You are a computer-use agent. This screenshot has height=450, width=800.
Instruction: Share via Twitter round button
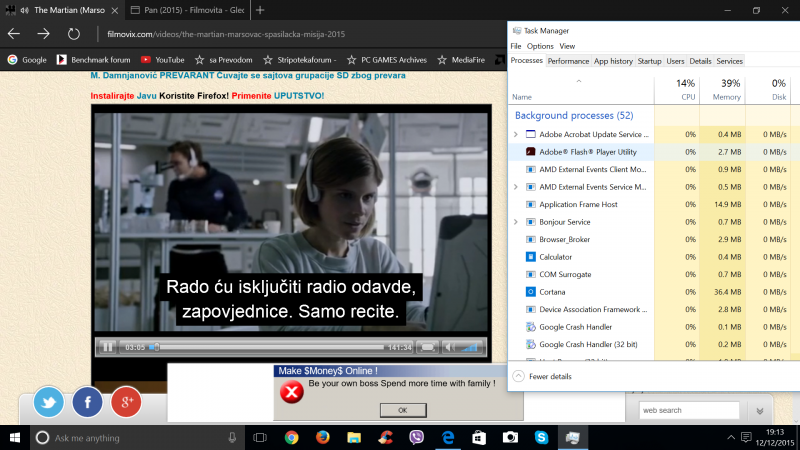coord(48,402)
